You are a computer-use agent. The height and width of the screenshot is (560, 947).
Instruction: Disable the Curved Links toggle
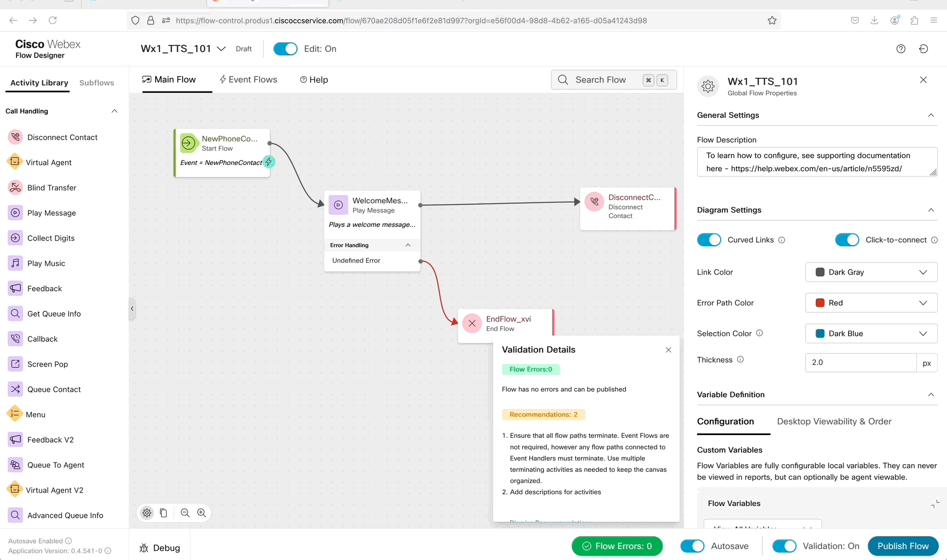pyautogui.click(x=709, y=240)
